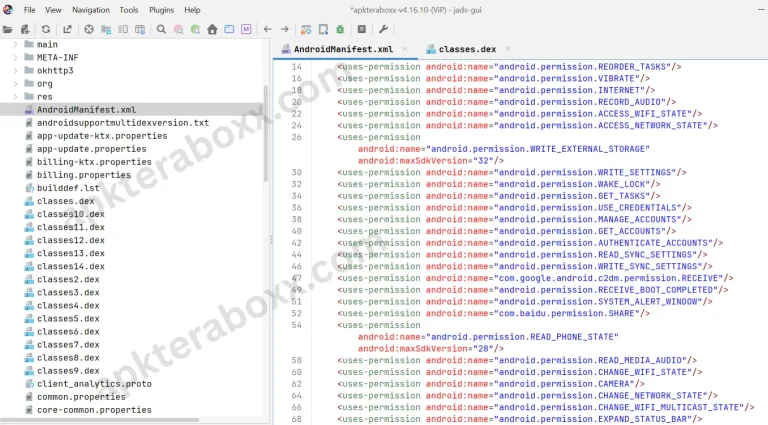Select client_analytics.proto file
Screen dimensions: 768x425
(x=94, y=384)
